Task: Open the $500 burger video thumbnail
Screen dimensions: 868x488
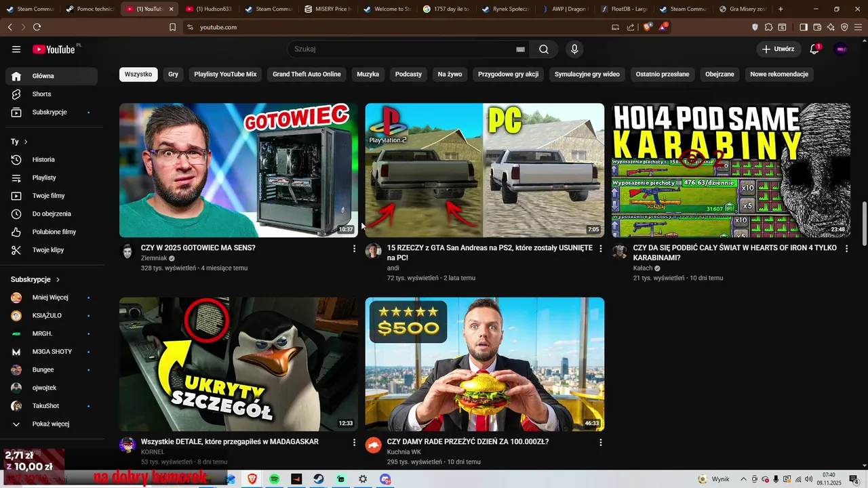Action: (485, 364)
